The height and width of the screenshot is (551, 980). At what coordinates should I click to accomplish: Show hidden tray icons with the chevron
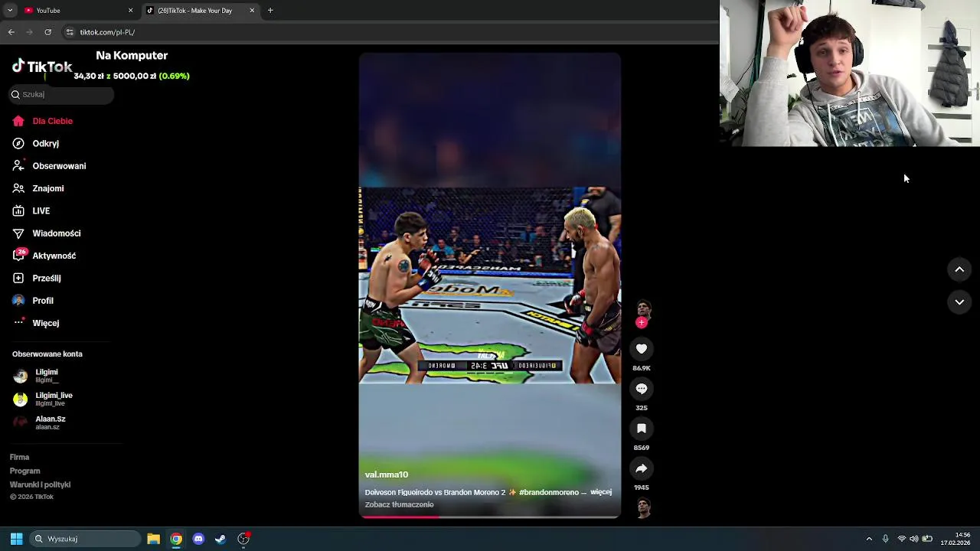tap(869, 539)
